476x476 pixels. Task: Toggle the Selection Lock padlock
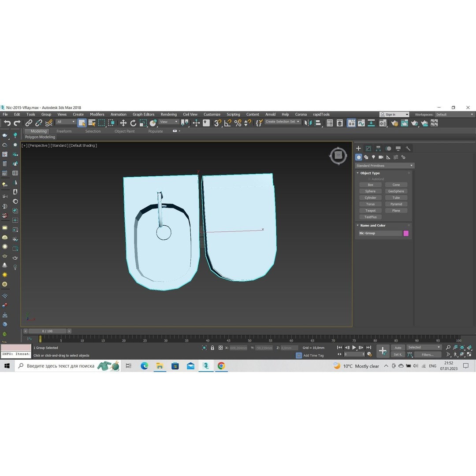(x=212, y=348)
